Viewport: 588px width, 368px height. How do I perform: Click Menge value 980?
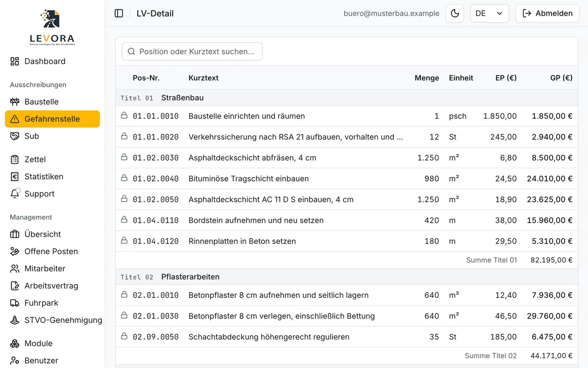coord(432,179)
